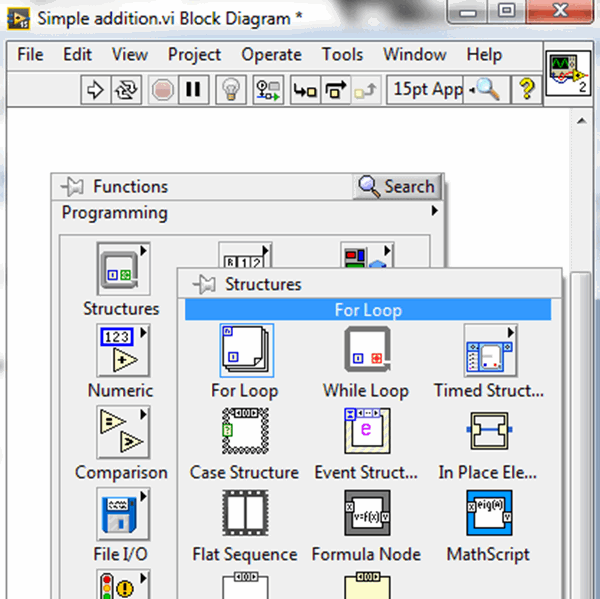Open the Comparison subpalette icon

point(123,432)
